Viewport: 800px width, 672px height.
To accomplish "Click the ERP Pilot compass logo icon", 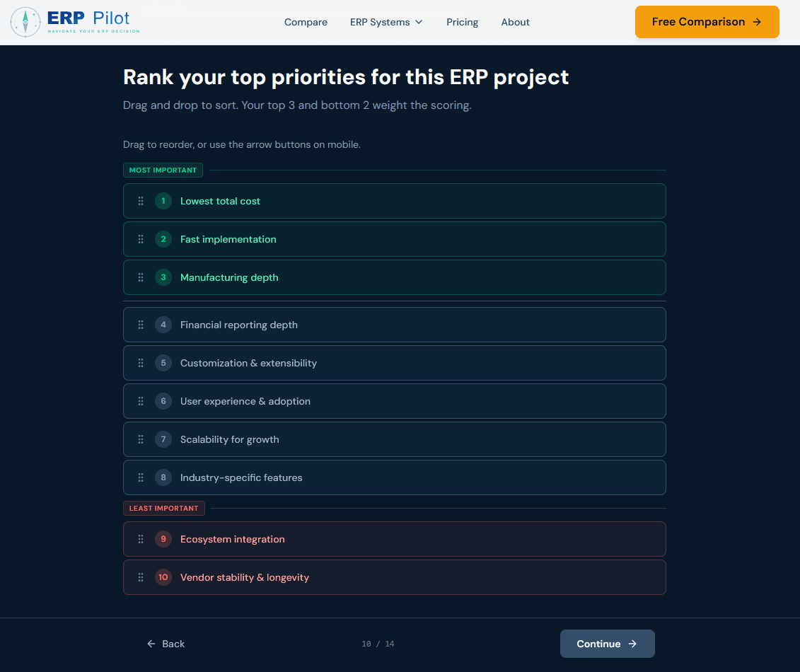I will tap(25, 21).
